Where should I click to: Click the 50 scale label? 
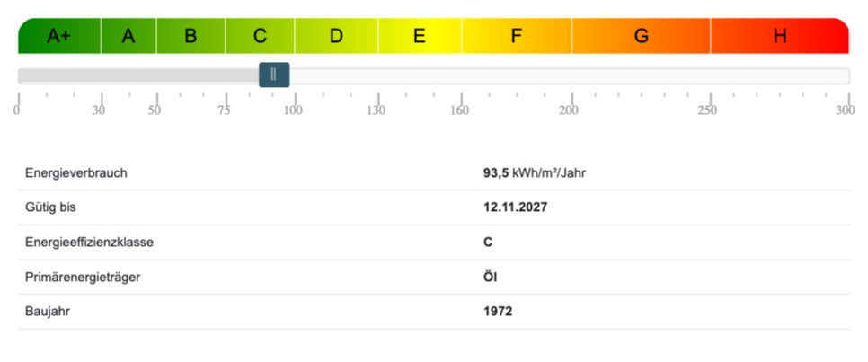click(155, 110)
